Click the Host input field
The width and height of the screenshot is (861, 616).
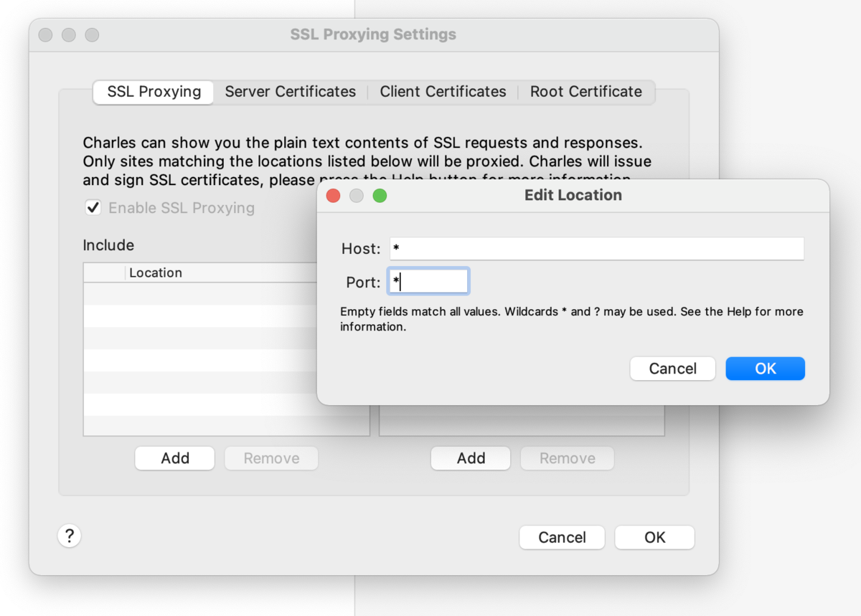tap(596, 249)
